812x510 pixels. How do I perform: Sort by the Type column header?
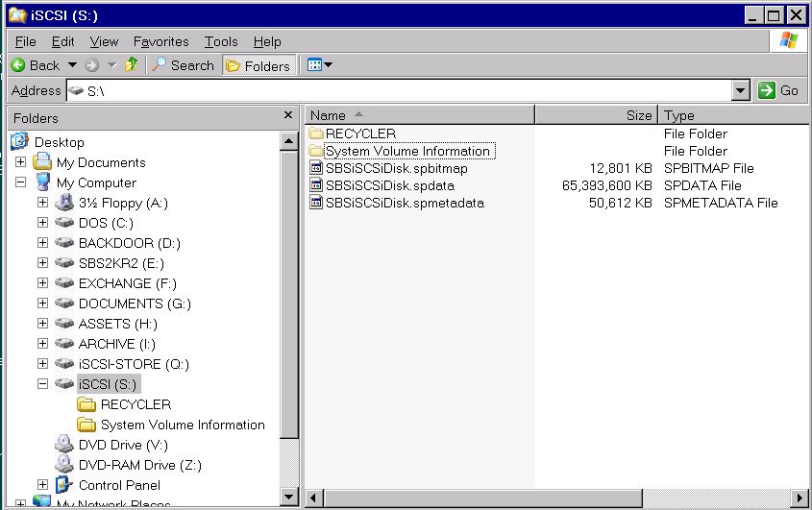(733, 115)
